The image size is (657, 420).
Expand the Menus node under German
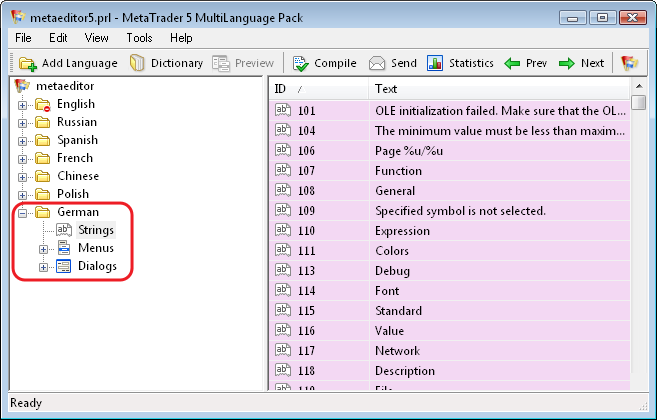43,249
